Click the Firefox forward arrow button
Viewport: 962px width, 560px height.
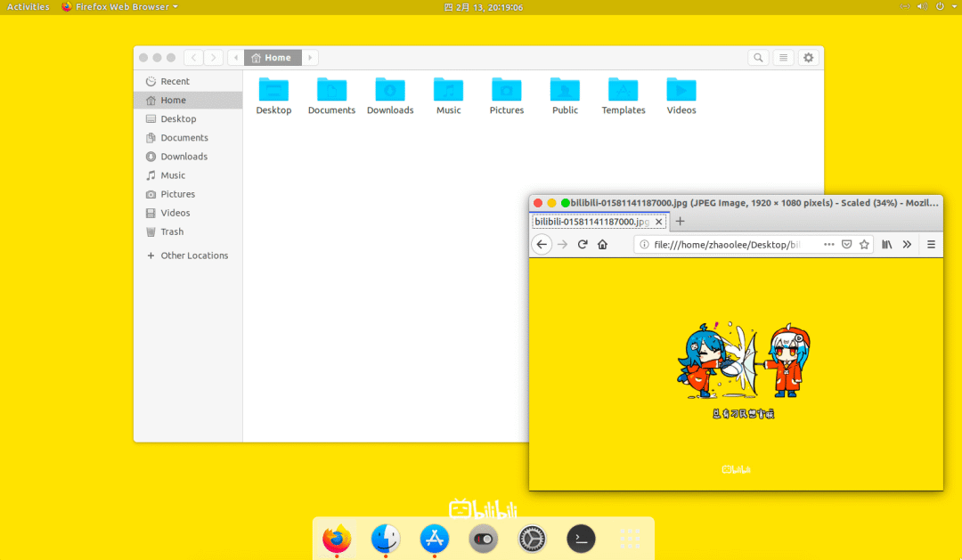click(x=563, y=244)
